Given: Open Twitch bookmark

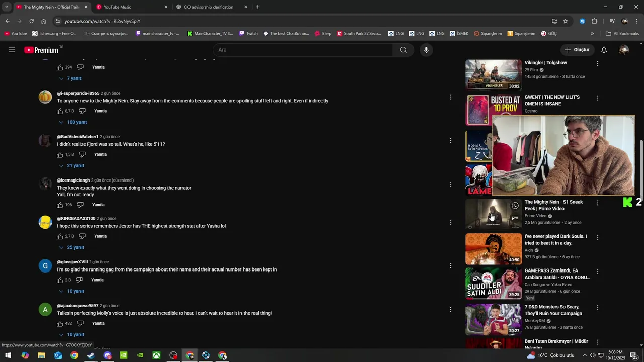Looking at the screenshot, I should pyautogui.click(x=248, y=34).
